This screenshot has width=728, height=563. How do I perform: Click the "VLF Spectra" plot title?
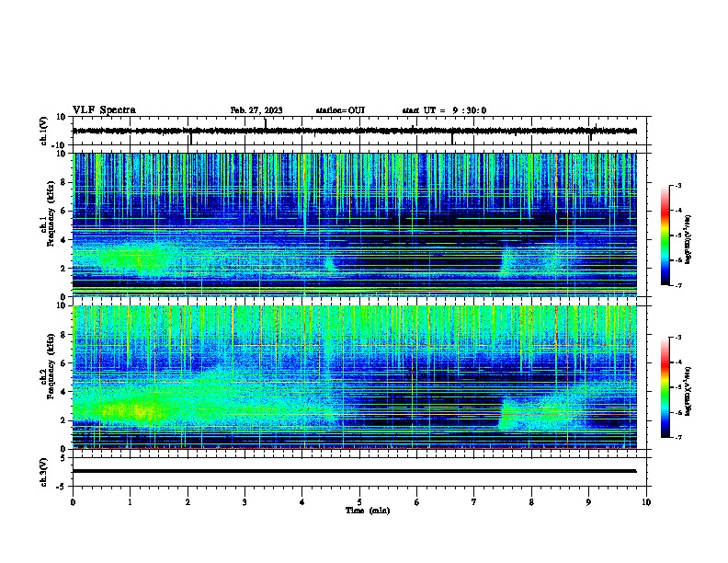tap(104, 110)
